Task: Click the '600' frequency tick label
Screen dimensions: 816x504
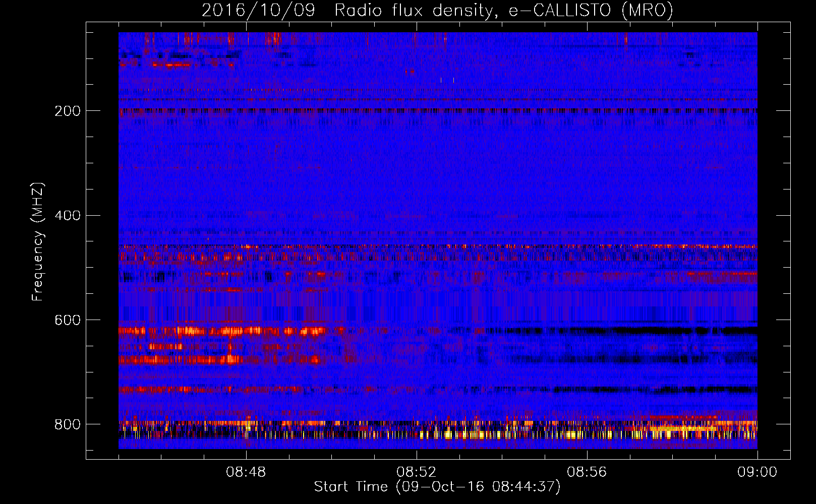Action: 68,321
